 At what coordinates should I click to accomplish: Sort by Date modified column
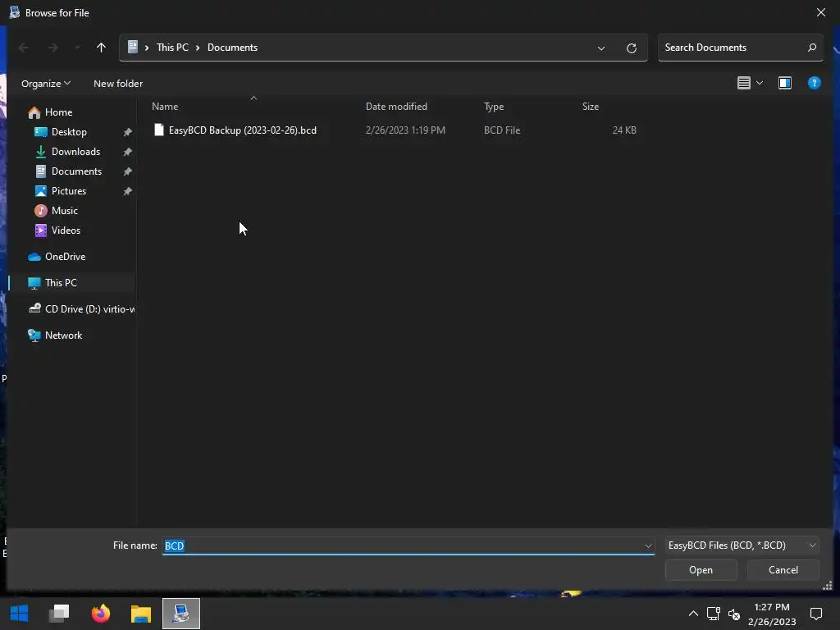tap(396, 107)
